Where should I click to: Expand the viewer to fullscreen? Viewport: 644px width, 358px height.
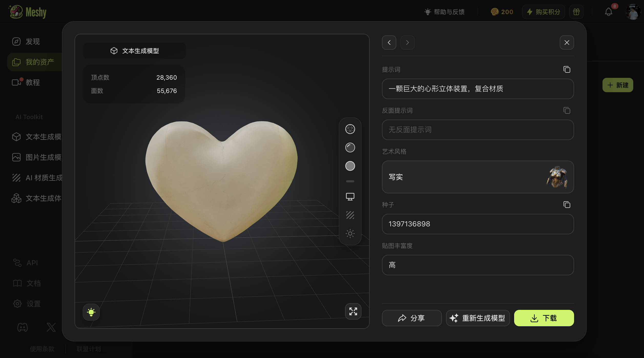click(x=353, y=311)
